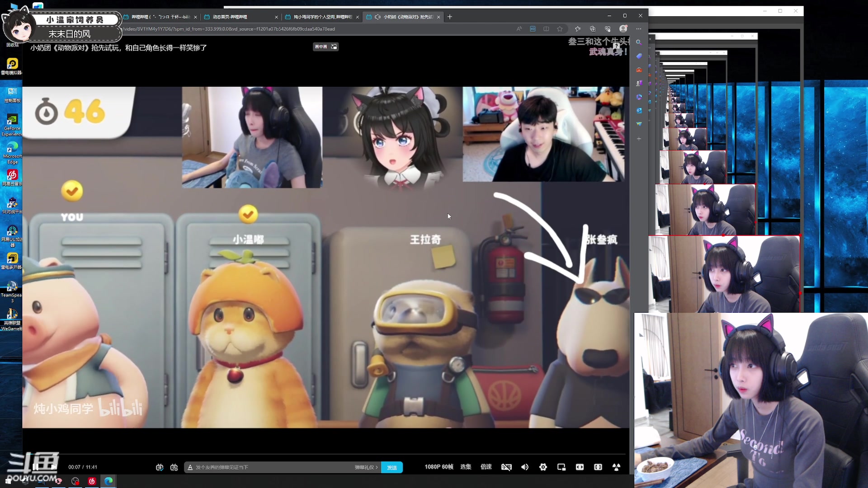
Task: Click the video title text
Action: point(118,48)
